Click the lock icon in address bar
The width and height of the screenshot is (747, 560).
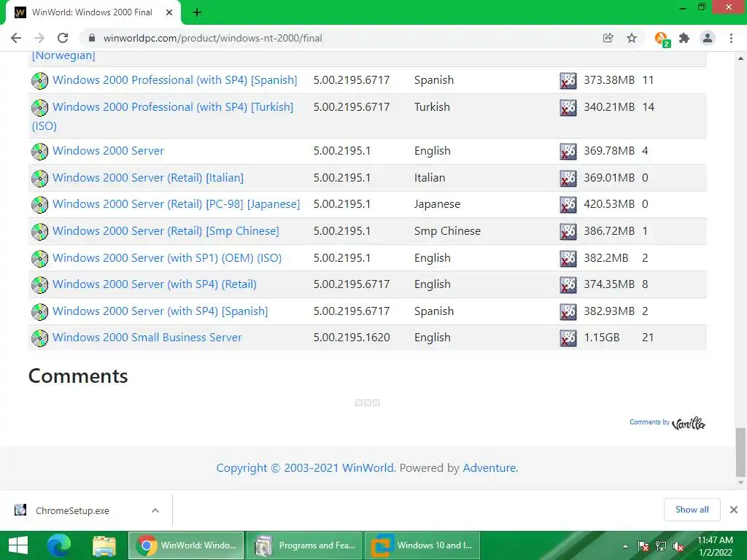tap(92, 38)
